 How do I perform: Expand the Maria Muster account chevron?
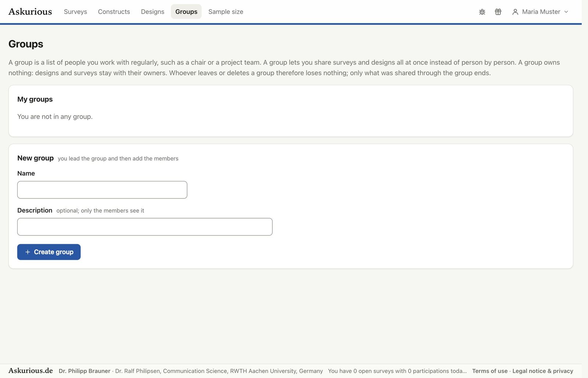(x=566, y=12)
